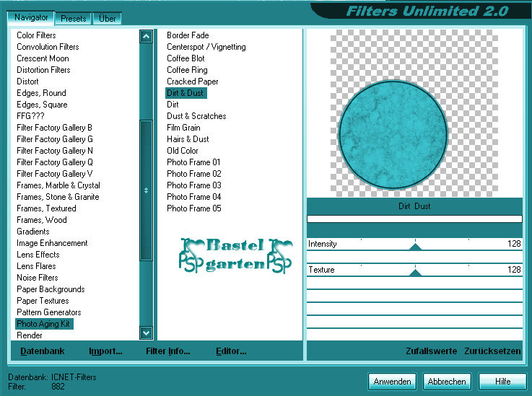Select the Photo Aging Kit category
The width and height of the screenshot is (532, 396).
click(44, 324)
